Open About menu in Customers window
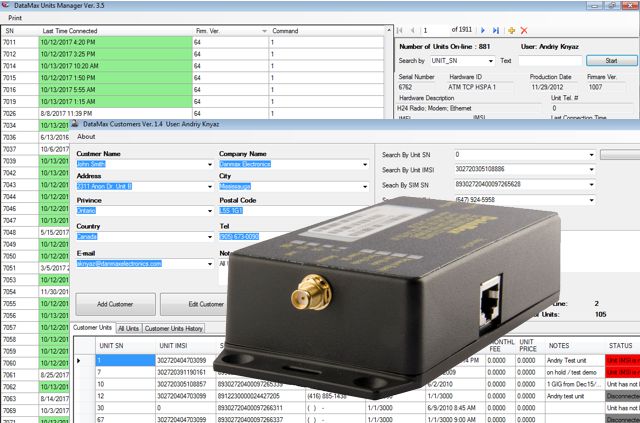The width and height of the screenshot is (640, 423). click(x=86, y=137)
